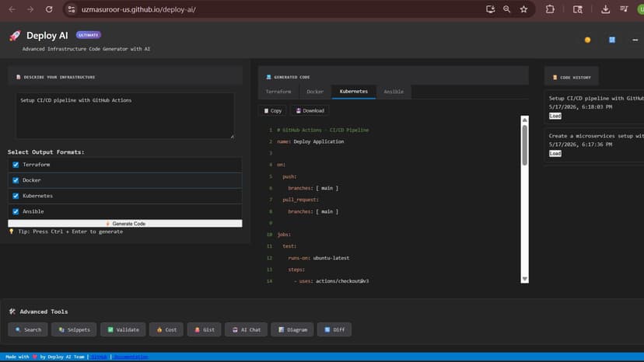The image size is (644, 362).
Task: Click the Code History panel header
Action: coord(572,77)
